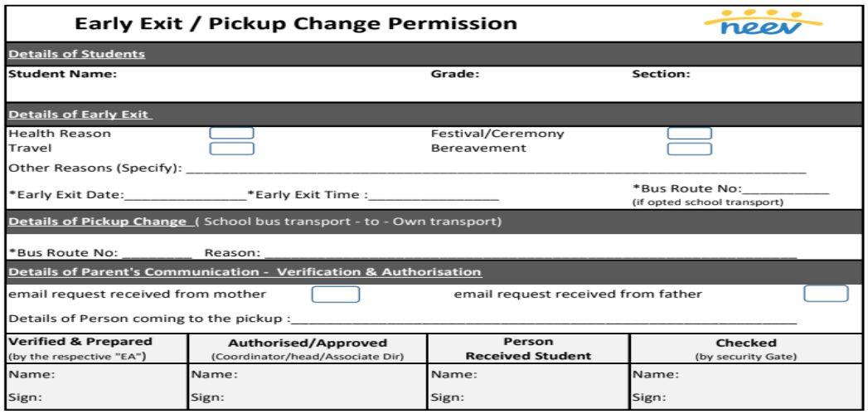868x414 pixels.
Task: Tick the Health Reason checkbox
Action: click(231, 133)
